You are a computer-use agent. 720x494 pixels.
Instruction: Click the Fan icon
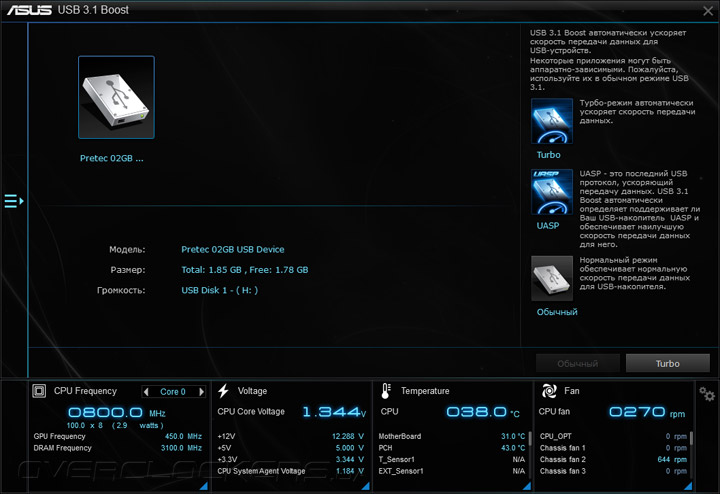coord(549,391)
